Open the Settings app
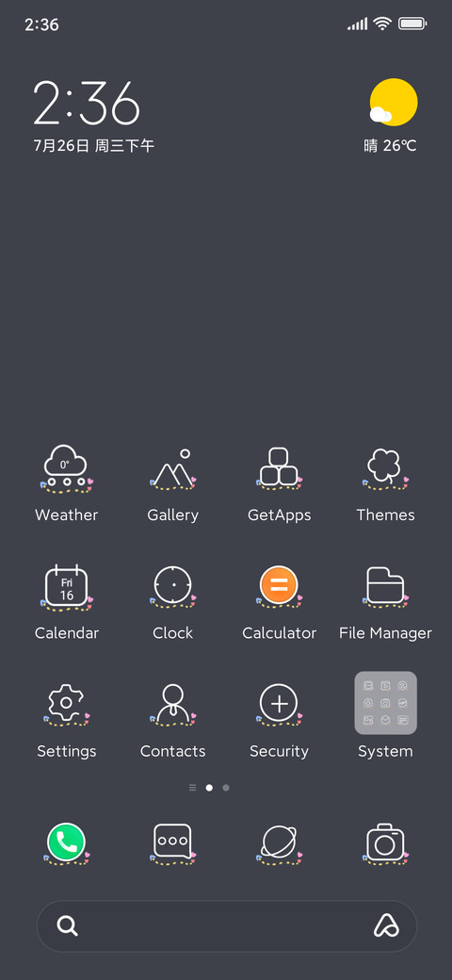452x980 pixels. [66, 705]
